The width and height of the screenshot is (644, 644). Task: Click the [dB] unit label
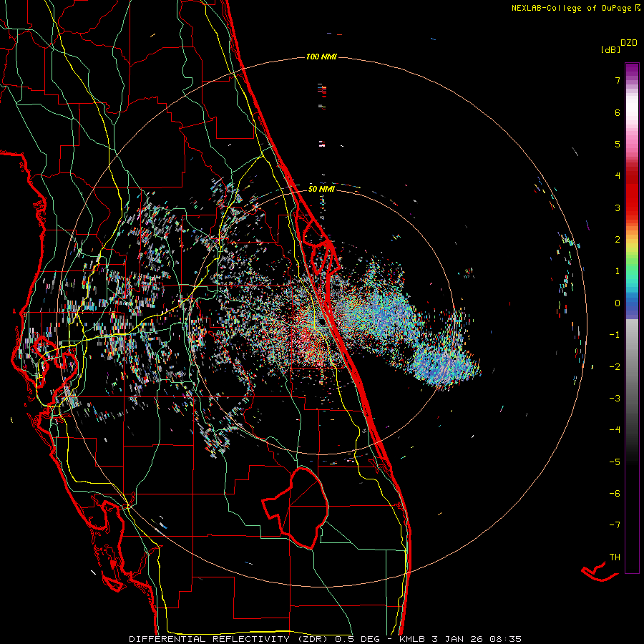click(x=610, y=49)
